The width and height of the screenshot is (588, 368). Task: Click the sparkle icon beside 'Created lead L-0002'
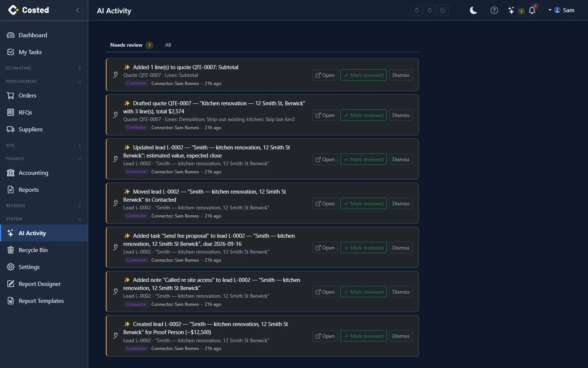[127, 324]
